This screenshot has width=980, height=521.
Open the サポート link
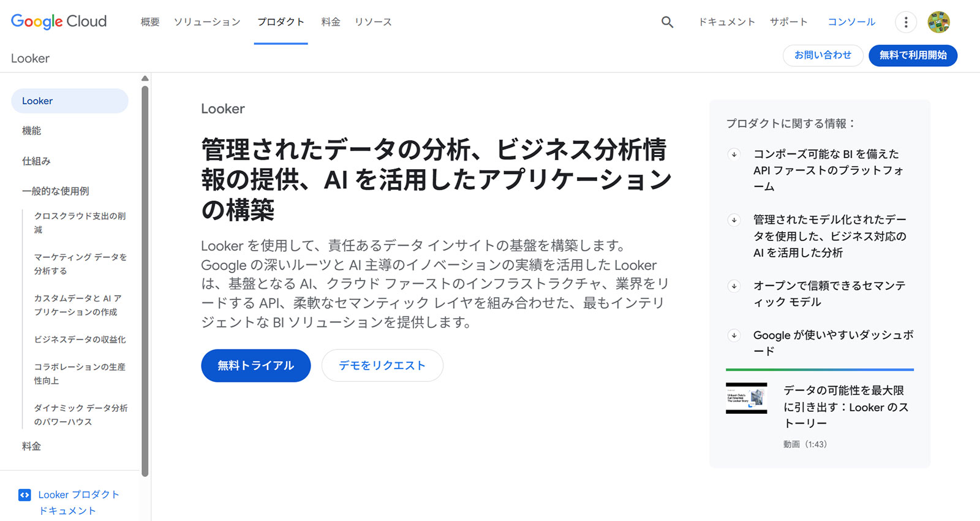coord(789,22)
